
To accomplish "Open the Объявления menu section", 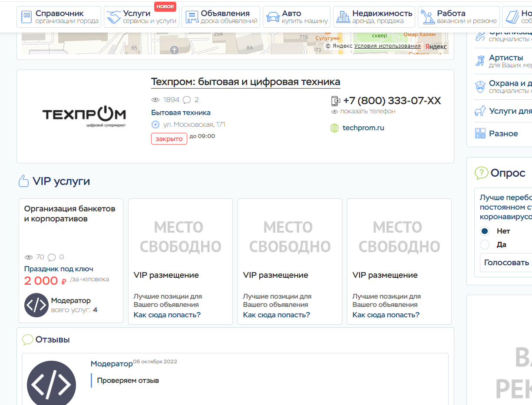I will tap(221, 17).
